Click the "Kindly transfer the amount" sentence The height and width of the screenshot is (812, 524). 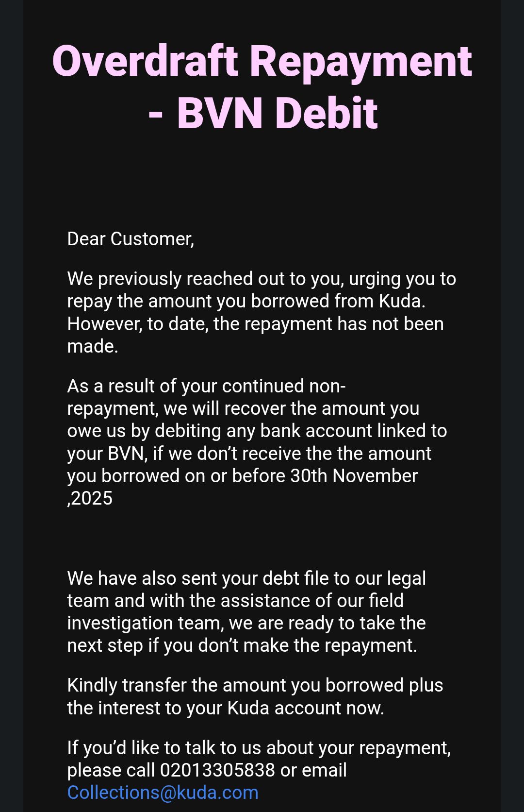(255, 696)
